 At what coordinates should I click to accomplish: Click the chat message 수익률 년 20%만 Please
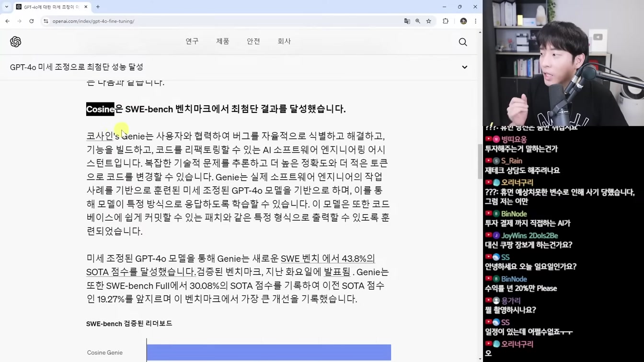pos(521,288)
